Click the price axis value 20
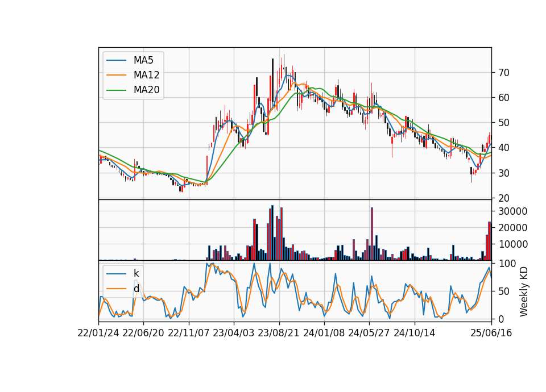This screenshot has width=546, height=392. pos(504,198)
